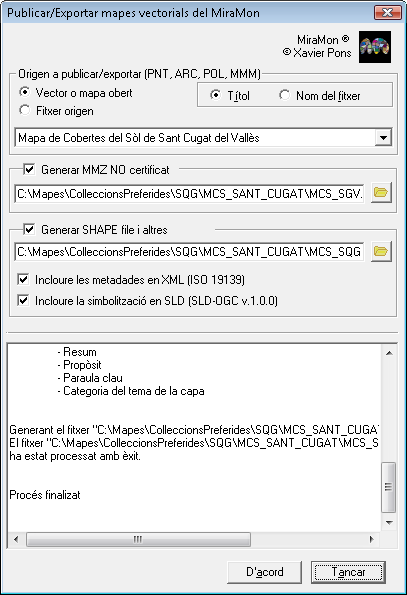
Task: Browse folder for MMZ output path
Action: tap(381, 193)
